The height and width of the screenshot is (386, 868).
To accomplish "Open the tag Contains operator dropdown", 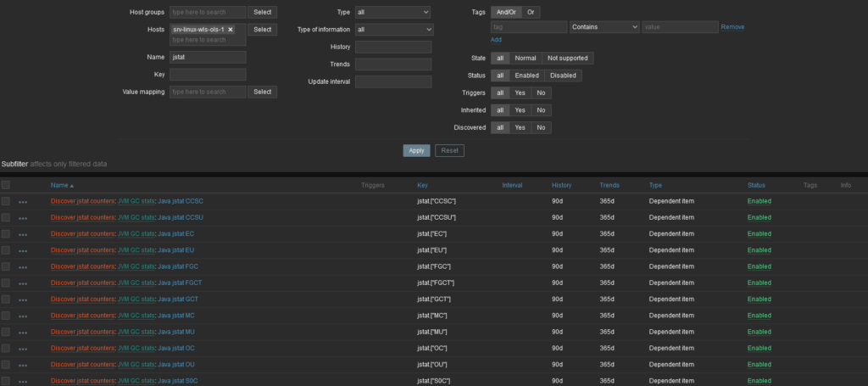I will (604, 27).
